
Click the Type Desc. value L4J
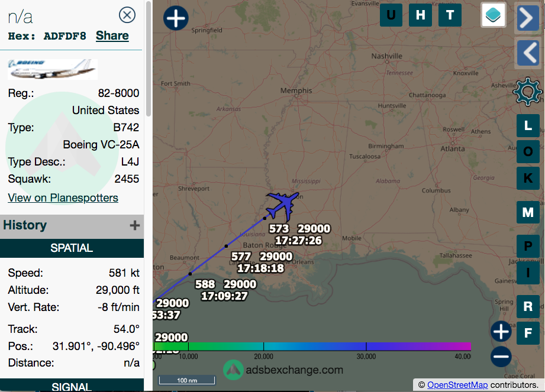(x=130, y=162)
